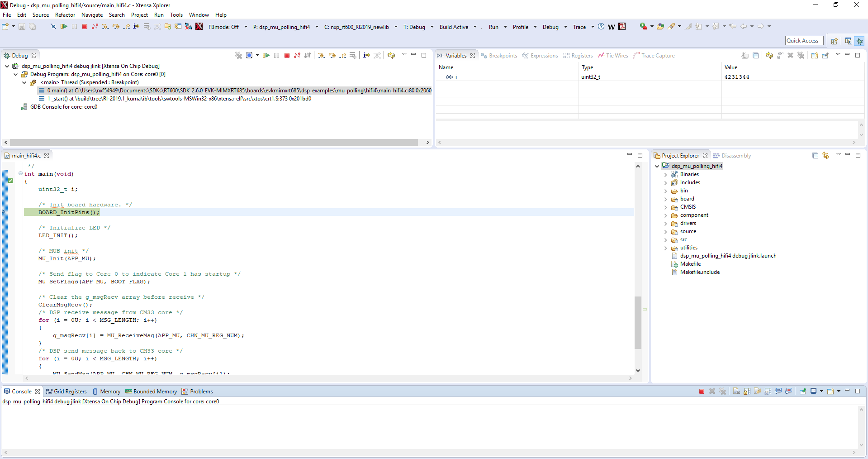Click Collapse All in Project Explorer
This screenshot has height=459, width=868.
(815, 155)
